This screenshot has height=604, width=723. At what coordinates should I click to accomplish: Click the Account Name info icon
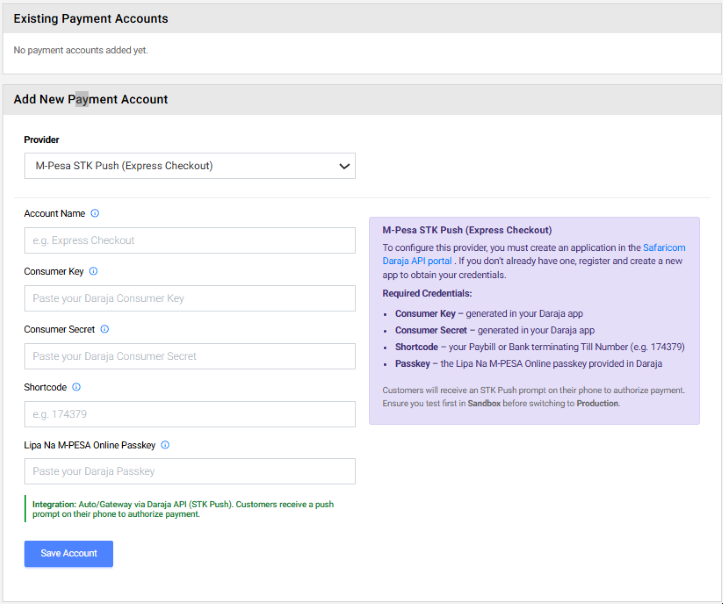tap(95, 213)
